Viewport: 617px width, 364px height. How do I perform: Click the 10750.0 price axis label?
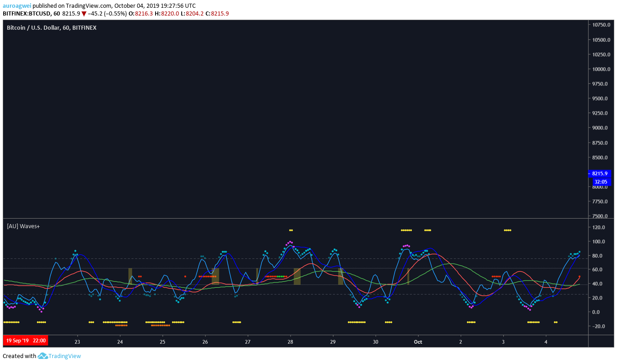[601, 25]
